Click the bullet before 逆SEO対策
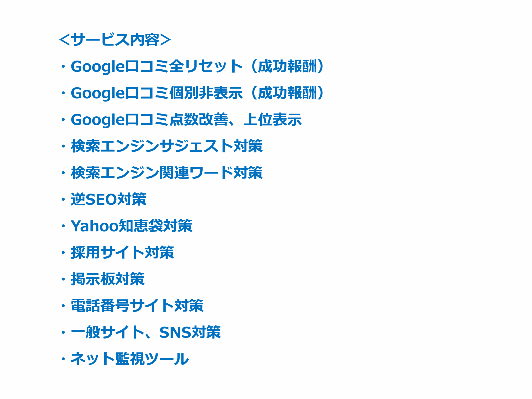Image resolution: width=532 pixels, height=399 pixels. pyautogui.click(x=63, y=199)
